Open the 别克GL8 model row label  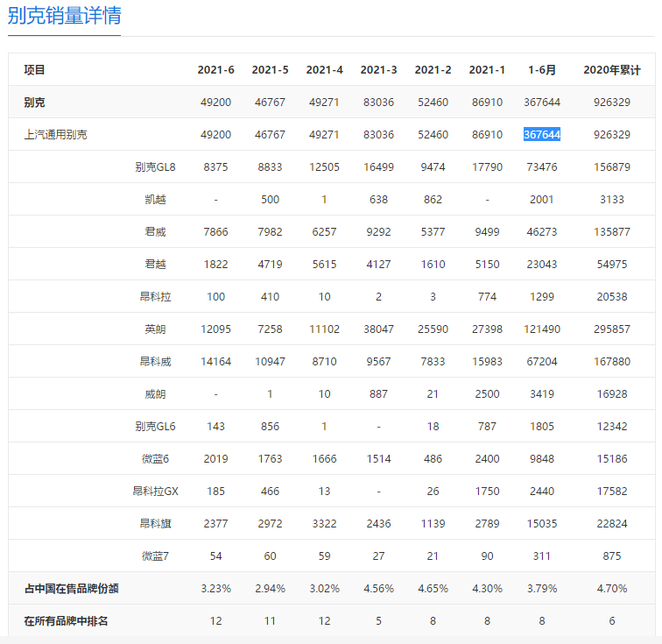click(155, 167)
